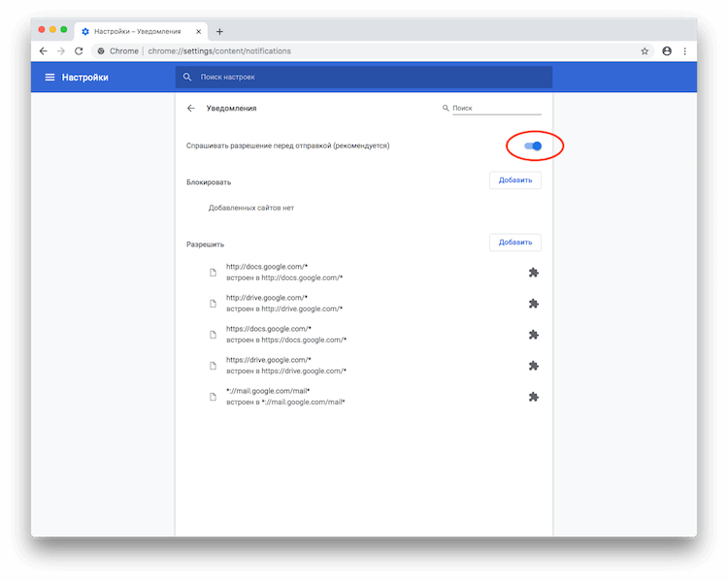Click the browser back navigation arrow
This screenshot has width=728, height=581.
coord(43,50)
